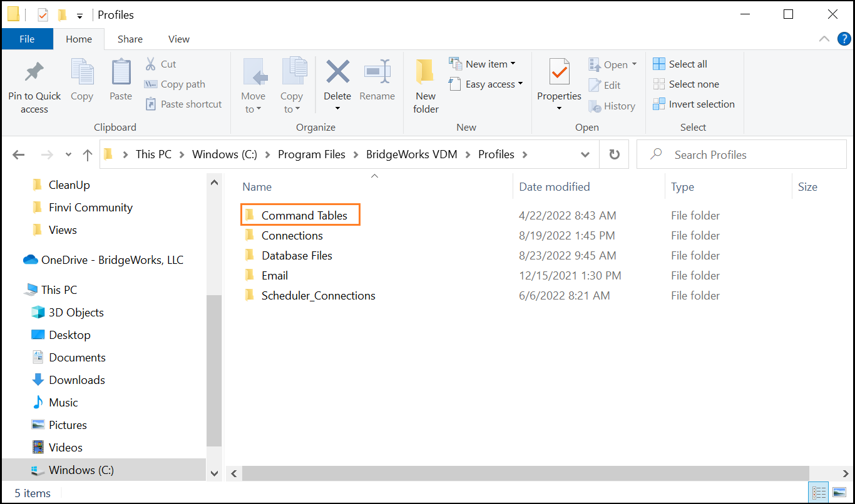Click the Delete X icon
855x504 pixels.
point(337,71)
